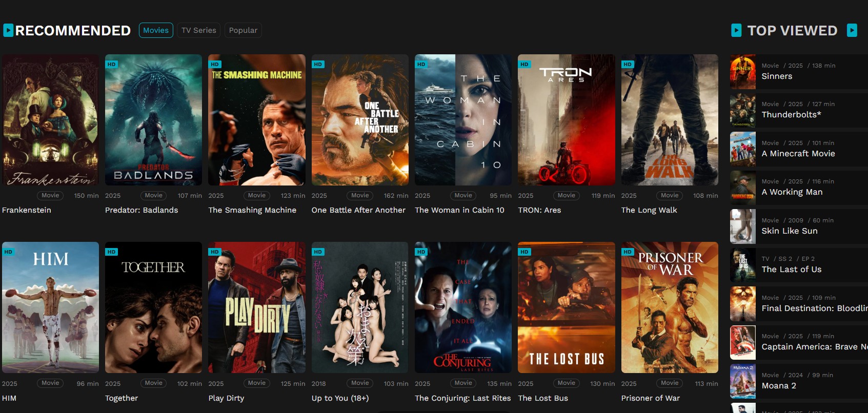The width and height of the screenshot is (868, 413).
Task: Open the Popular tab
Action: (243, 30)
